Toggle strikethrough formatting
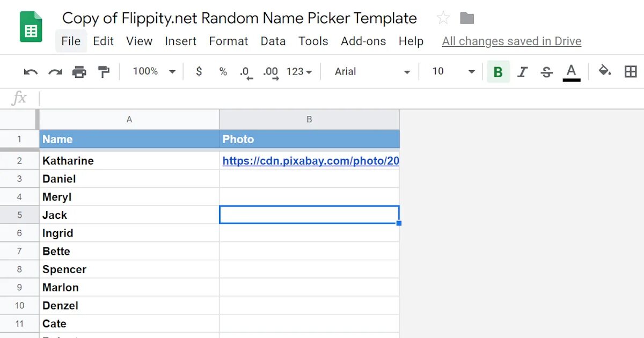 546,72
